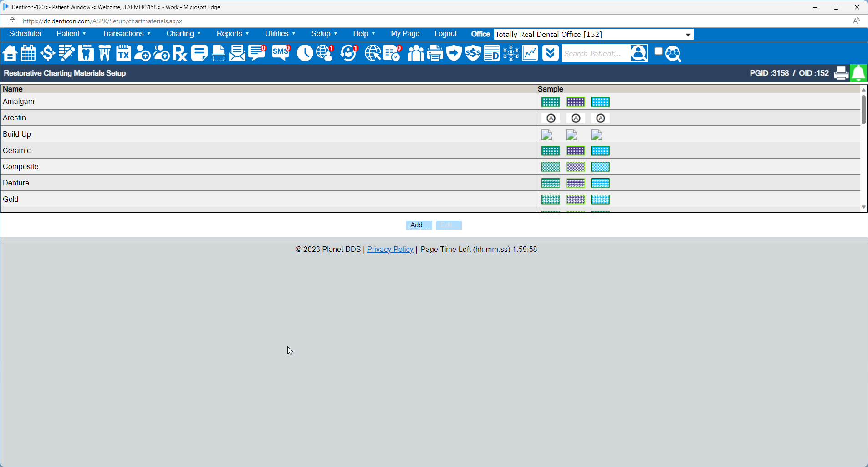Click the add new patient icon
Viewport: 868px width, 467px height.
(142, 53)
